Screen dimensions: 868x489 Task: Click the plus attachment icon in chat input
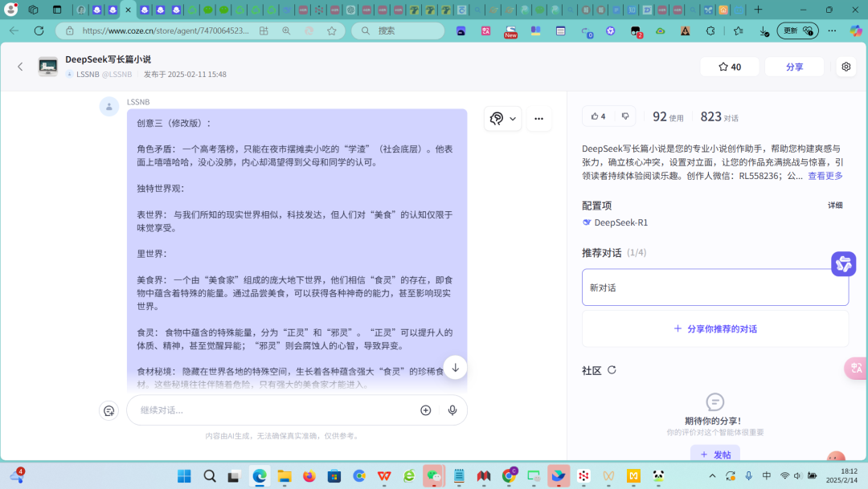426,410
